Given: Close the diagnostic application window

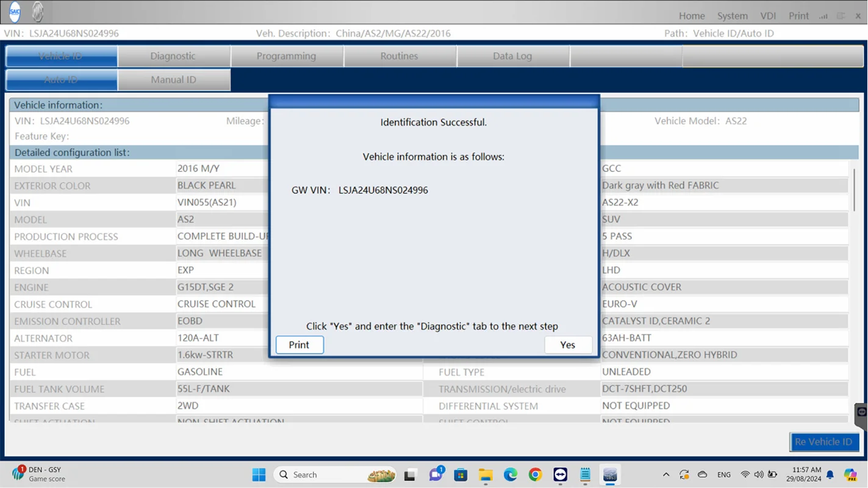Looking at the screenshot, I should pyautogui.click(x=859, y=16).
